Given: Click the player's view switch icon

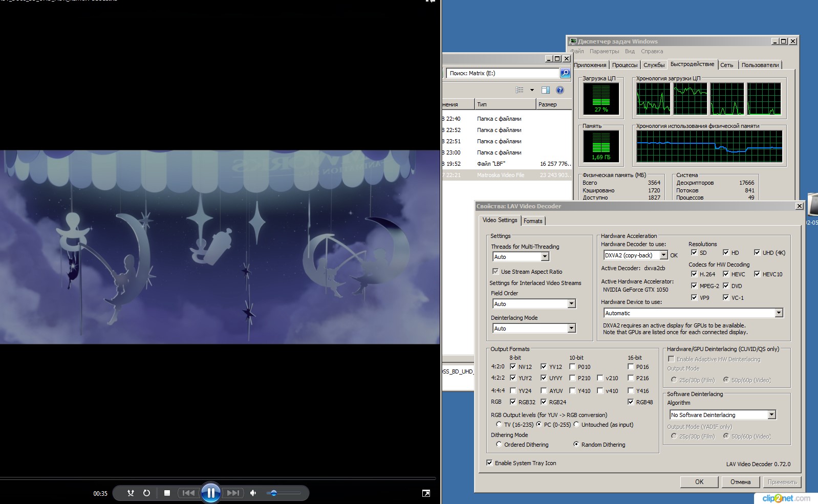Looking at the screenshot, I should (426, 493).
